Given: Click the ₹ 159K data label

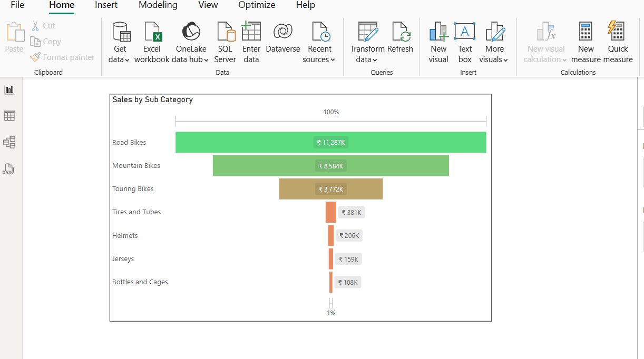Looking at the screenshot, I should pos(348,259).
